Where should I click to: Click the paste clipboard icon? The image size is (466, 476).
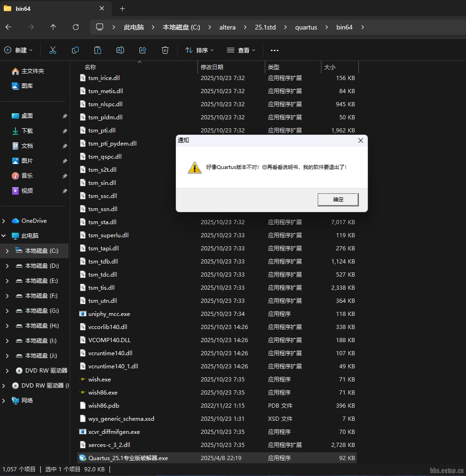coord(98,50)
